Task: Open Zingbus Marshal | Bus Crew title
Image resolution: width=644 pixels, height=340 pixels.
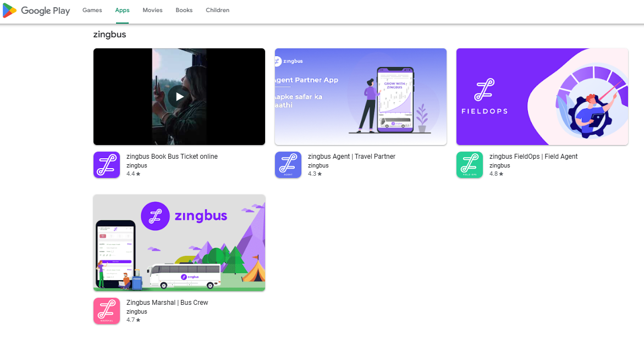Action: [167, 303]
